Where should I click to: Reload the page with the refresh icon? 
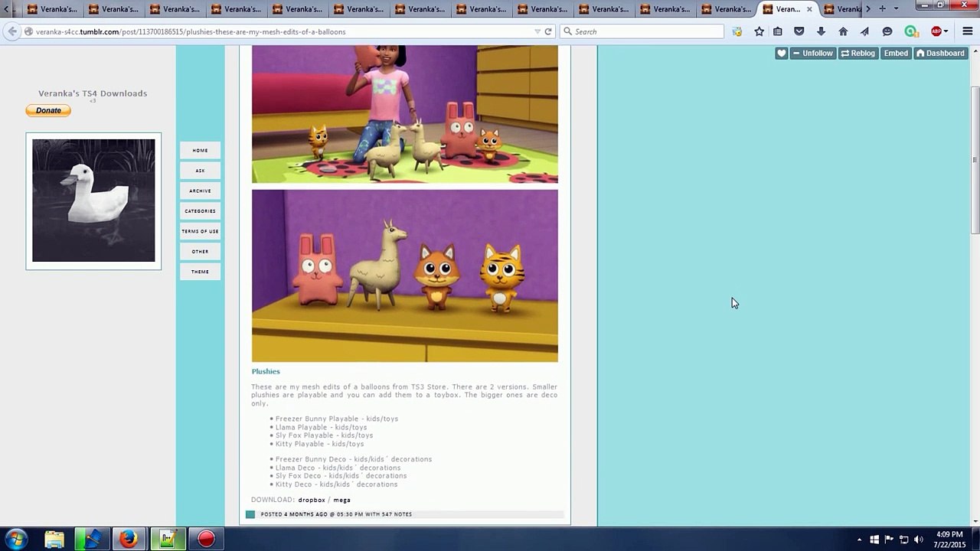(x=548, y=31)
